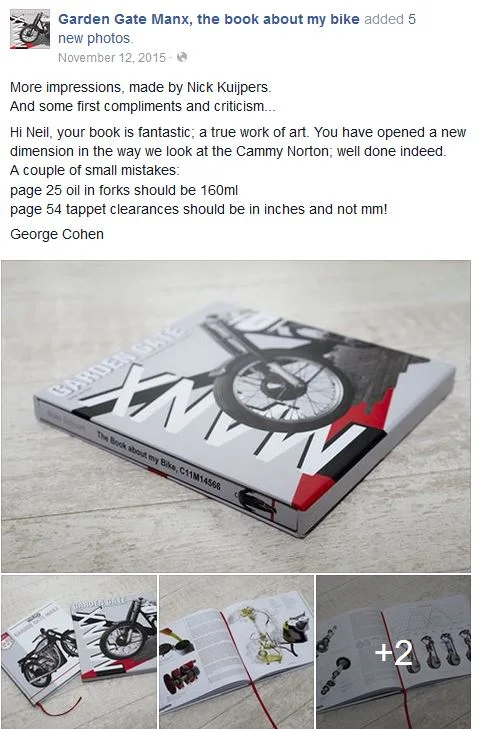
Task: Open the '5 new photos' link
Action: pyautogui.click(x=237, y=29)
